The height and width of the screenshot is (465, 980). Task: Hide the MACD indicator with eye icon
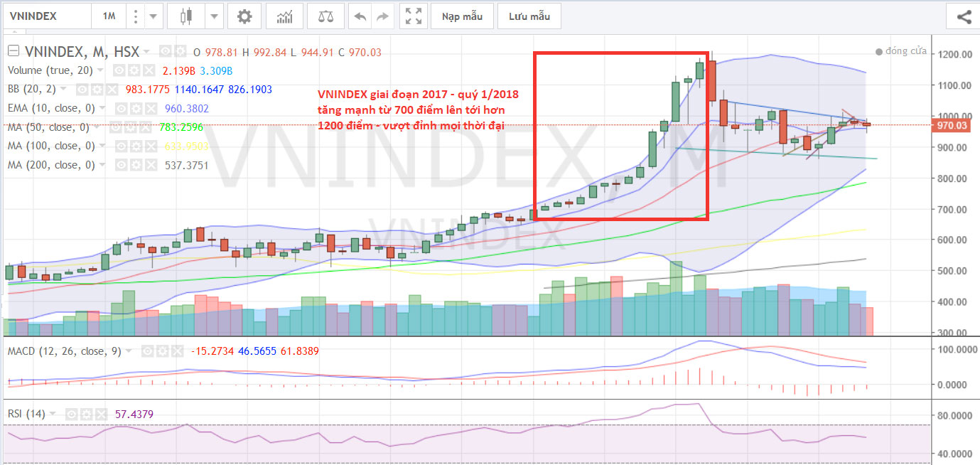[x=146, y=351]
